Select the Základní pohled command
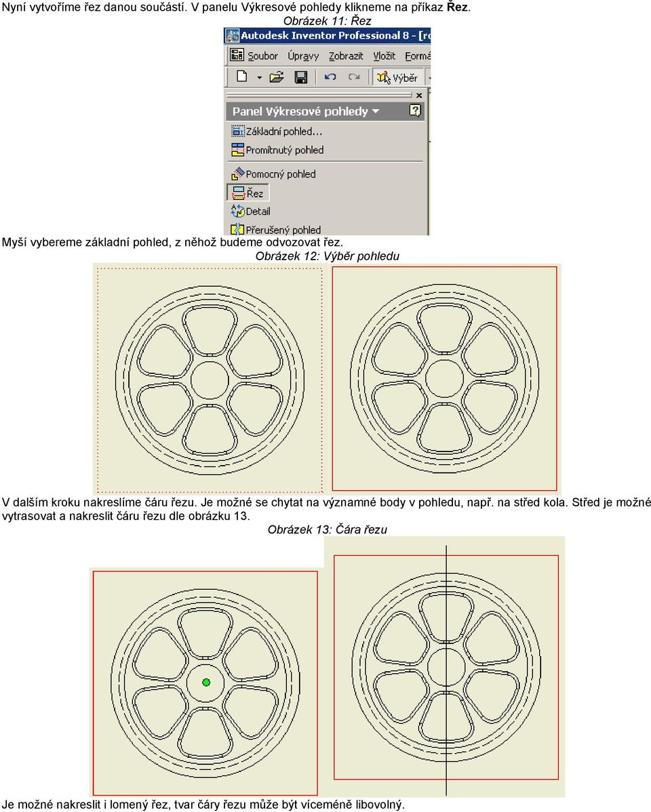This screenshot has height=812, width=651. coord(277,131)
